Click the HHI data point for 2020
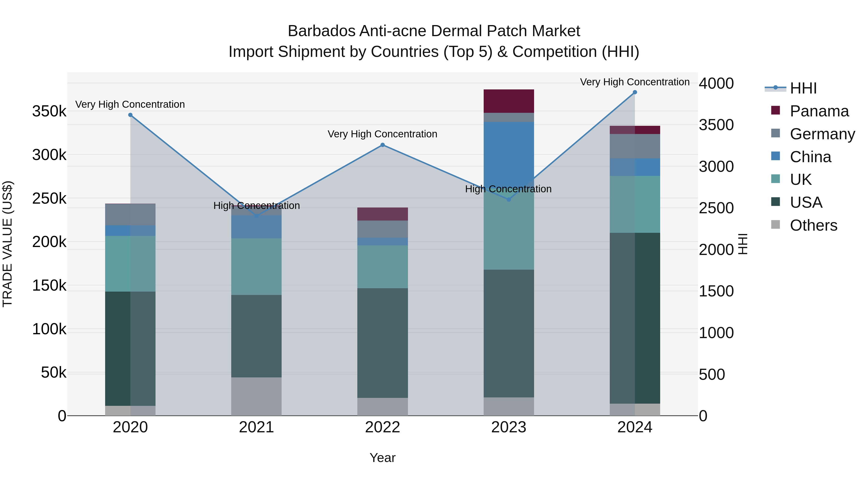The width and height of the screenshot is (868, 488). [x=130, y=115]
